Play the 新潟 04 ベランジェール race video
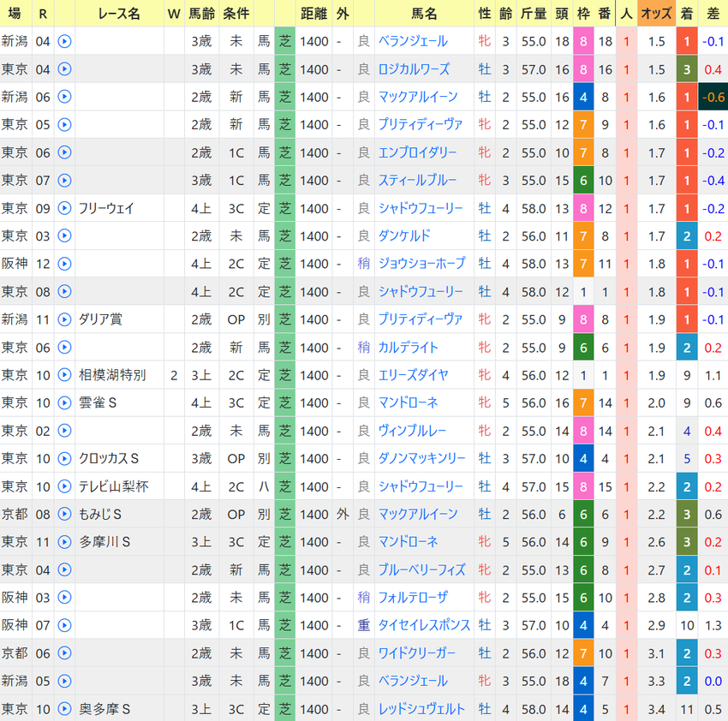This screenshot has height=721, width=728. click(64, 41)
